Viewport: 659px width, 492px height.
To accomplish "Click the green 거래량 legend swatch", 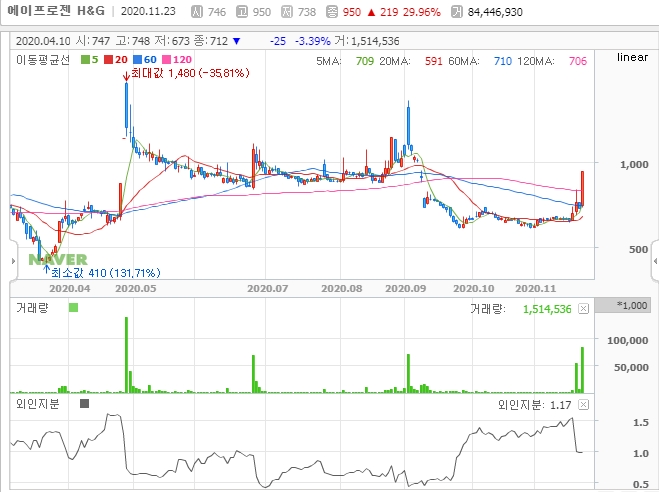I will (73, 308).
